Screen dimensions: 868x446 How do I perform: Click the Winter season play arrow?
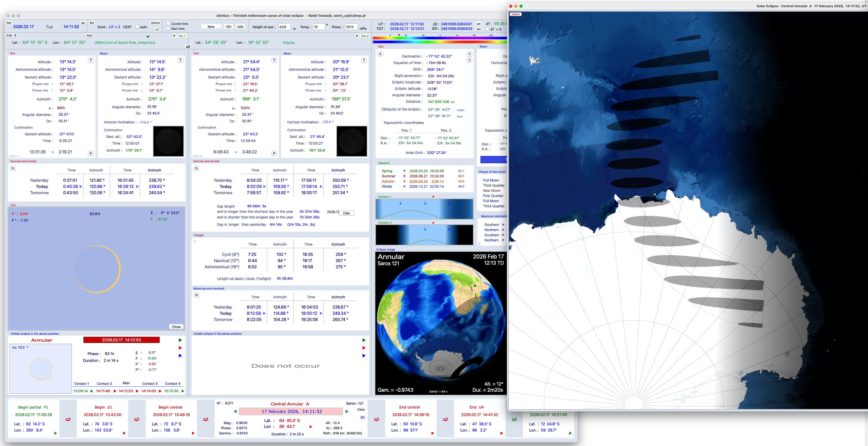tap(405, 187)
